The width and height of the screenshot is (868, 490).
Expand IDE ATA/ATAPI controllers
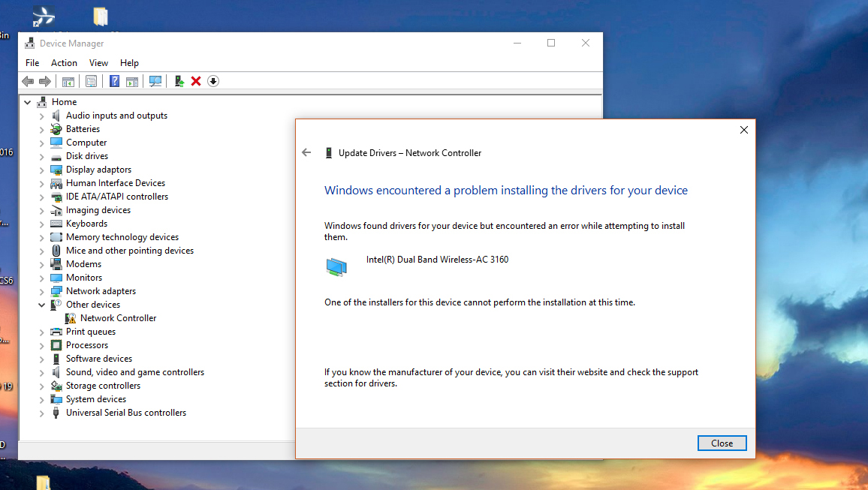41,197
